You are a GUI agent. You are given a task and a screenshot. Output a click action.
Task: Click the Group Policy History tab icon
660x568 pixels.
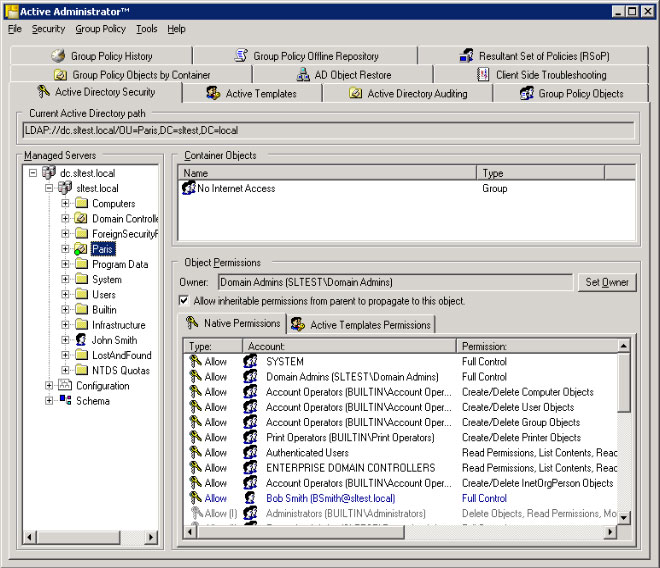click(59, 55)
